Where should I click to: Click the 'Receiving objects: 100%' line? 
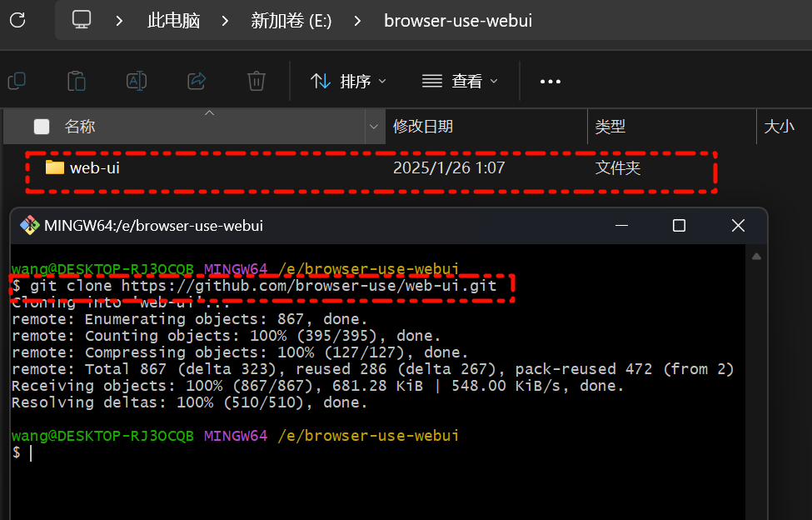[317, 386]
